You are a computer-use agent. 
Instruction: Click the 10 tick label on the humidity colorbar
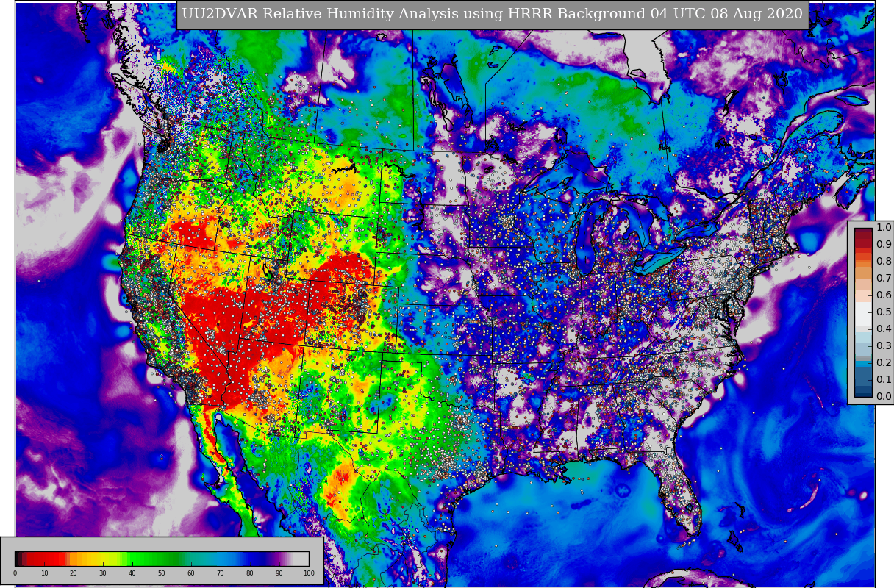(44, 573)
